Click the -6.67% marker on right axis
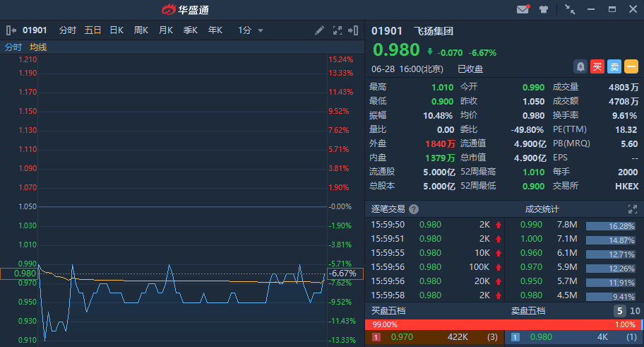The height and width of the screenshot is (347, 644). click(345, 274)
